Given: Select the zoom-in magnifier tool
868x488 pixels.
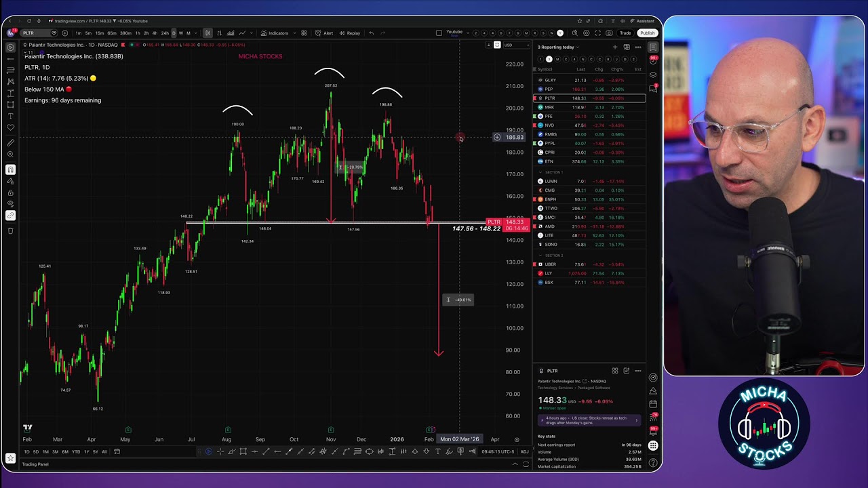Looking at the screenshot, I should point(10,155).
